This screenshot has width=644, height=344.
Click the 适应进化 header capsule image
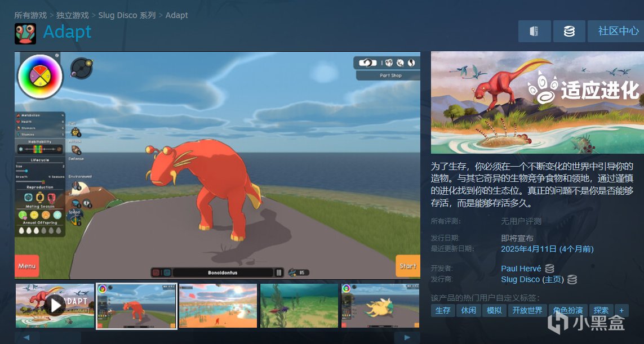tap(537, 102)
